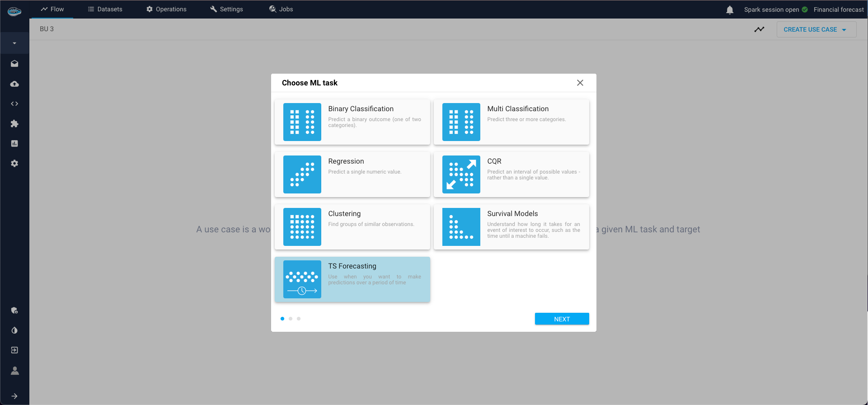Select the CQR interval prediction icon
Screen dimensions: 868x405
tap(461, 174)
